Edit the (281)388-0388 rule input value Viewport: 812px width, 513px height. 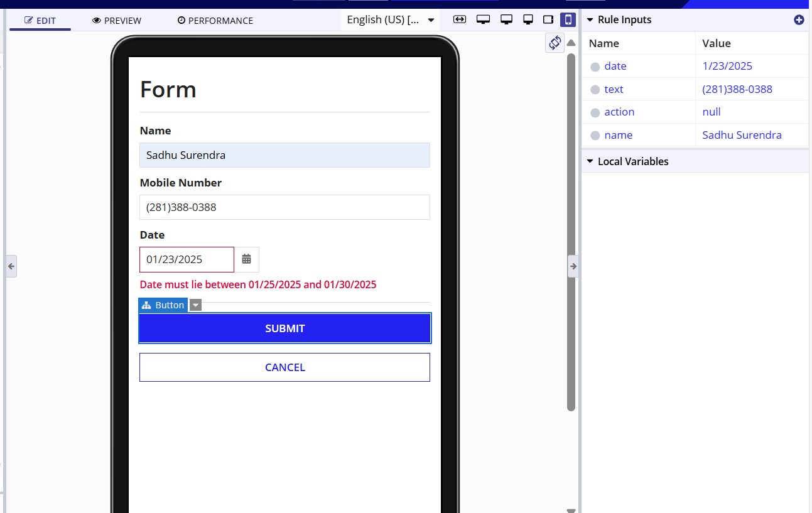click(x=737, y=89)
